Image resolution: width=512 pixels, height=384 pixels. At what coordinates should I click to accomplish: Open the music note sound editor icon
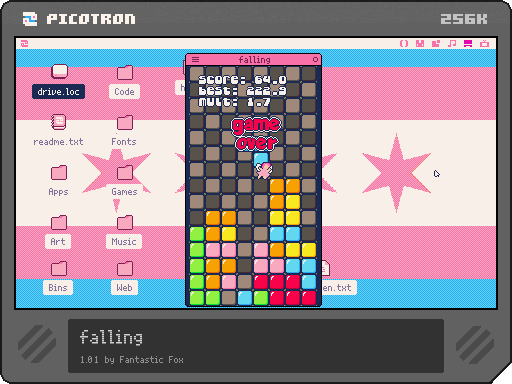coord(452,44)
